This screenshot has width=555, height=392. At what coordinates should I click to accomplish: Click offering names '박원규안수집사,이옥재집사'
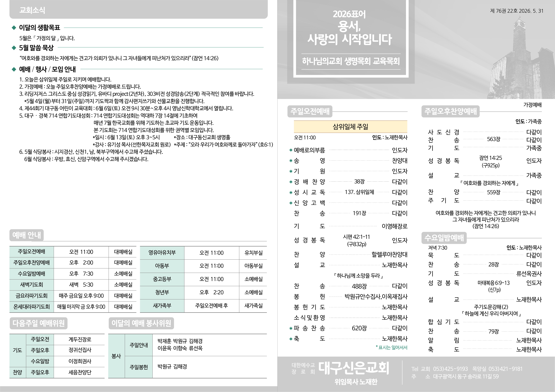[x=376, y=297]
